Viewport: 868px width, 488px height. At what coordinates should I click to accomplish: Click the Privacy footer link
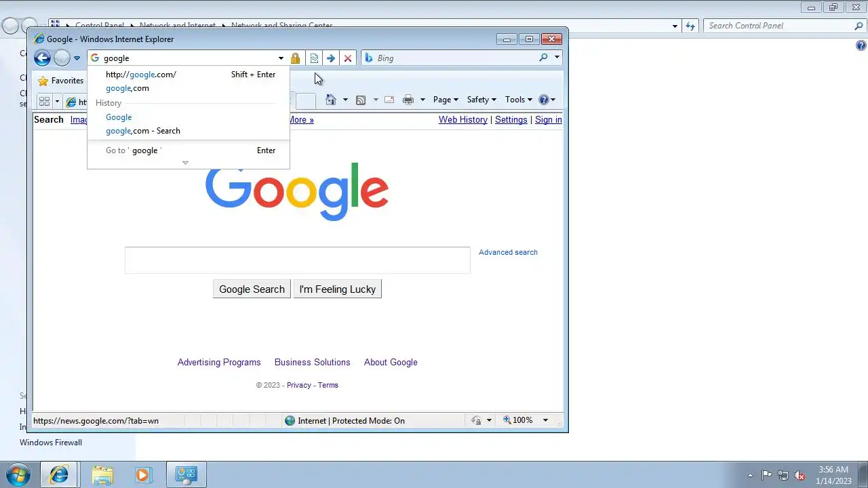click(299, 385)
